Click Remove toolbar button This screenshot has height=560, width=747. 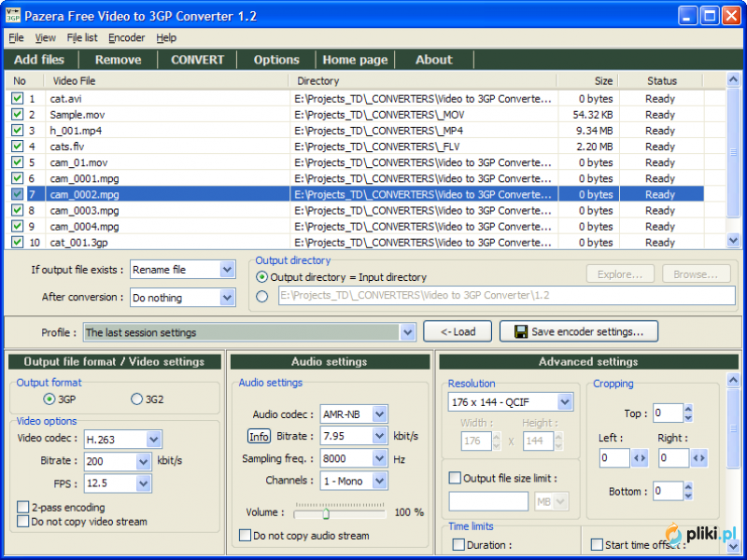119,60
